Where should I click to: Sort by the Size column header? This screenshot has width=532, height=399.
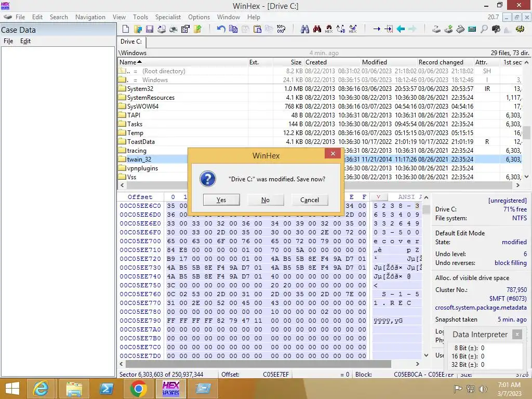(x=288, y=62)
